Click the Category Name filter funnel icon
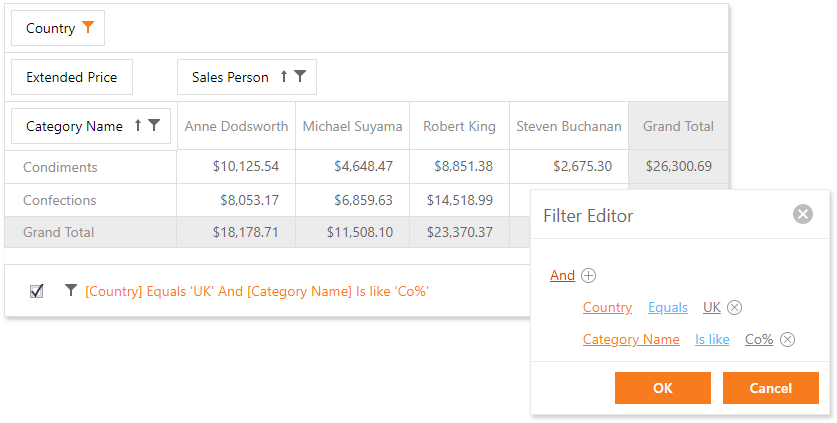The width and height of the screenshot is (837, 423). (x=154, y=126)
